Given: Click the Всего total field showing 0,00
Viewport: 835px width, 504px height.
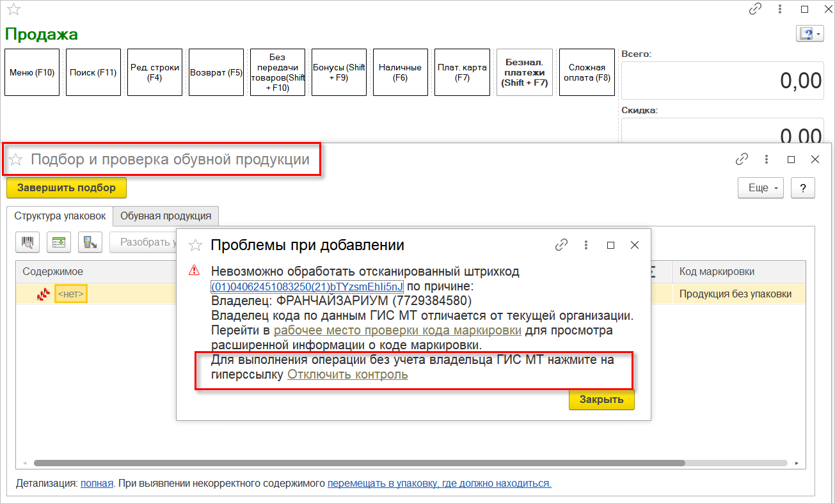Looking at the screenshot, I should 722,81.
